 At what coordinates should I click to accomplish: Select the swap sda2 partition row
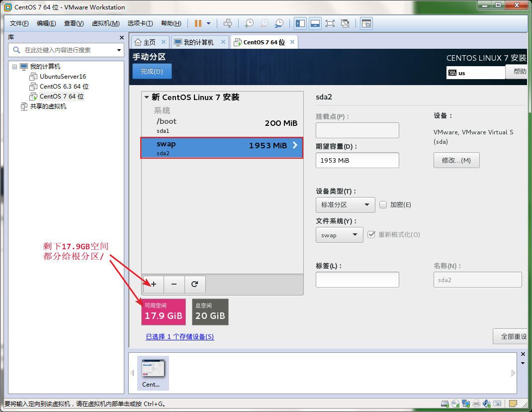(222, 148)
